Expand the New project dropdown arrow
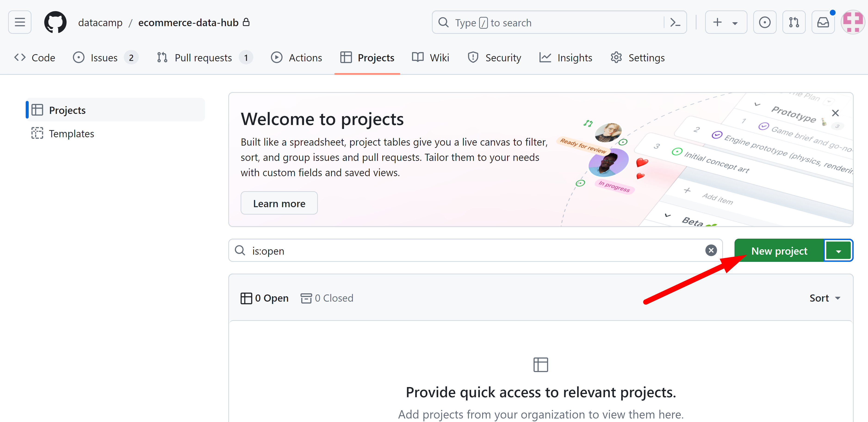Screen dimensions: 868x422 click(x=838, y=251)
